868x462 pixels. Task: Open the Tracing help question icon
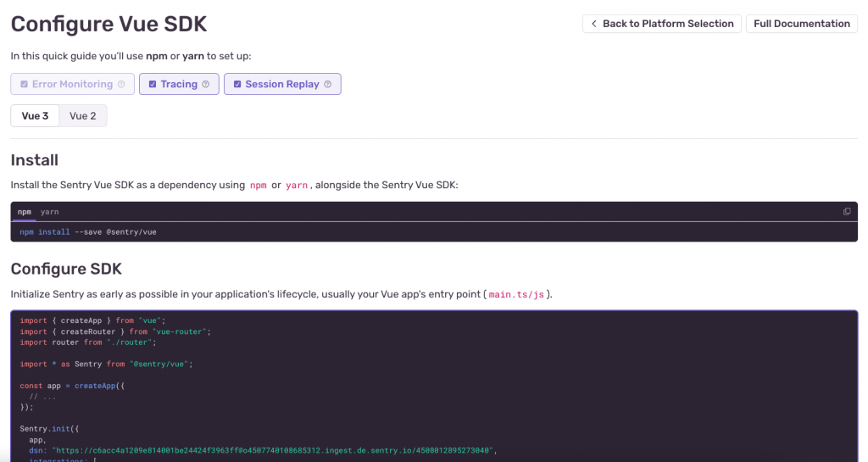205,84
